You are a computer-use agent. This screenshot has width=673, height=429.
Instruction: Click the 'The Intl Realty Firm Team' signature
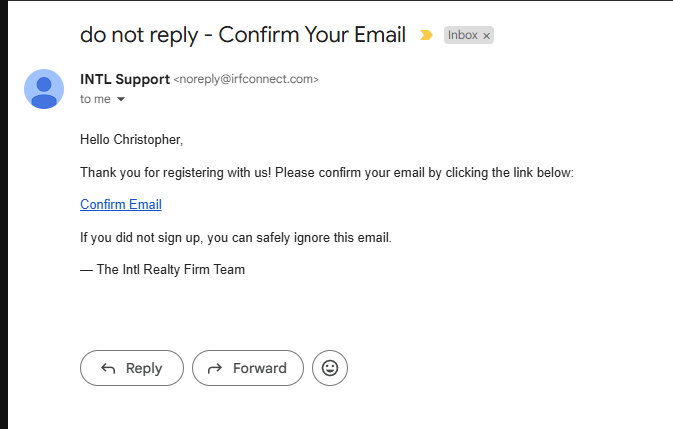[163, 269]
